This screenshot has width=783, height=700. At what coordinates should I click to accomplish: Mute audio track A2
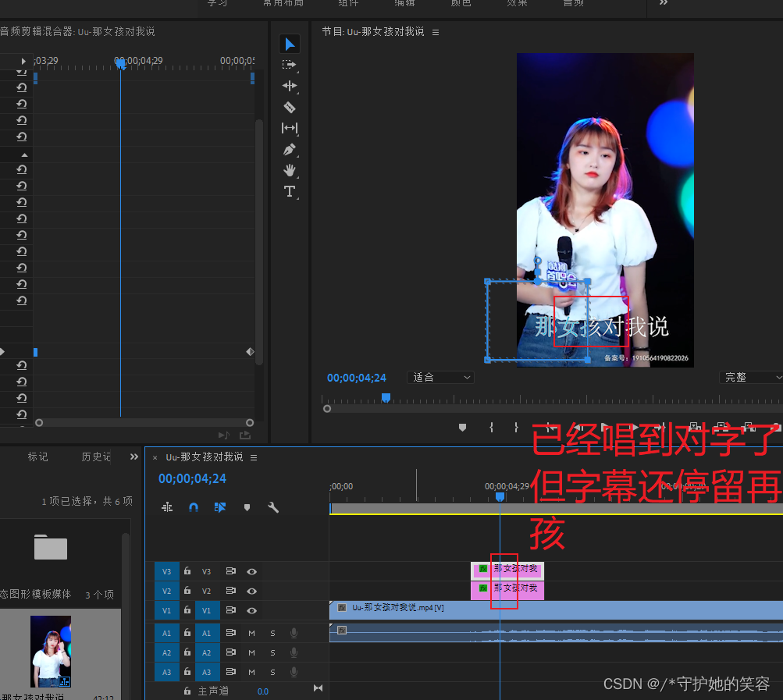click(x=251, y=652)
